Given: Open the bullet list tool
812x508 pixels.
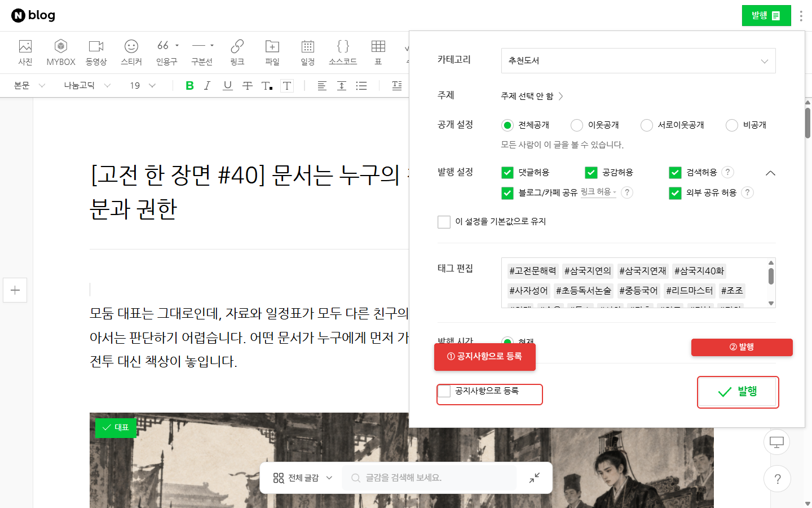Looking at the screenshot, I should coord(361,86).
